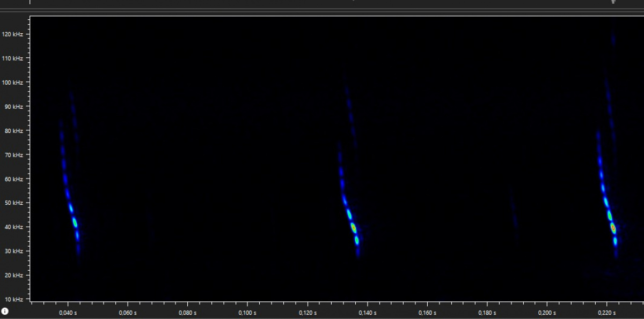
Task: Select the 40 kHz label on frequency axis
Action: coord(15,227)
